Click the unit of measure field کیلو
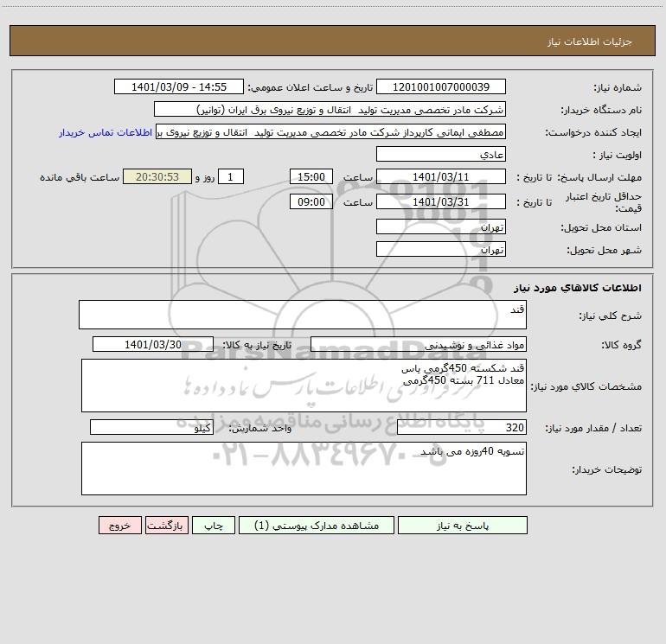666x644 pixels. click(151, 427)
